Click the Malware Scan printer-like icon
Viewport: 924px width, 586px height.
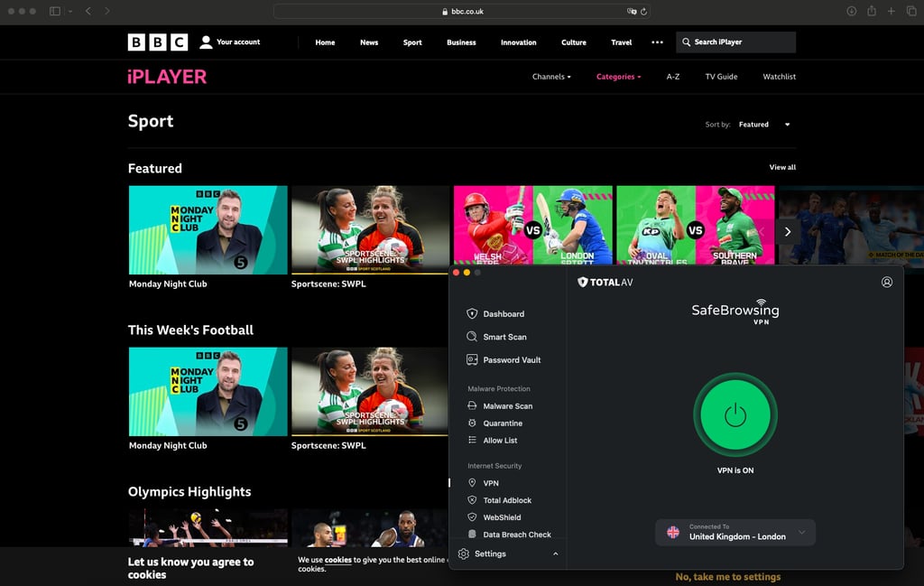coord(472,405)
